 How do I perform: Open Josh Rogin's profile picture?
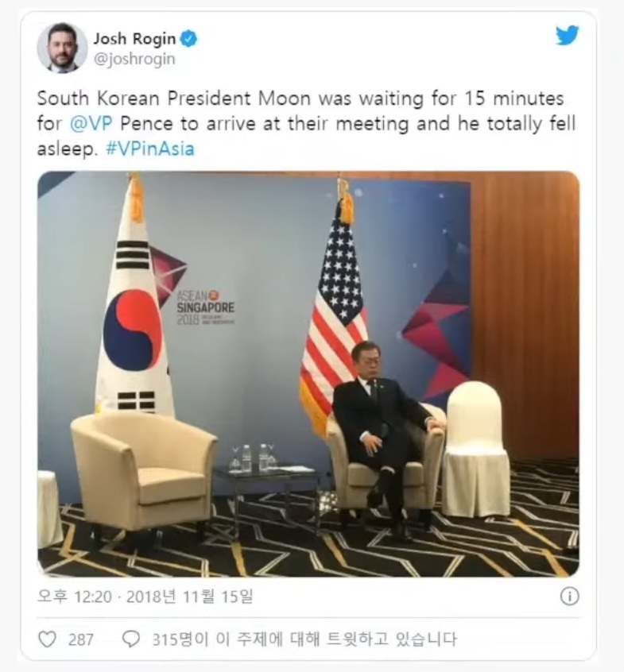click(x=63, y=48)
